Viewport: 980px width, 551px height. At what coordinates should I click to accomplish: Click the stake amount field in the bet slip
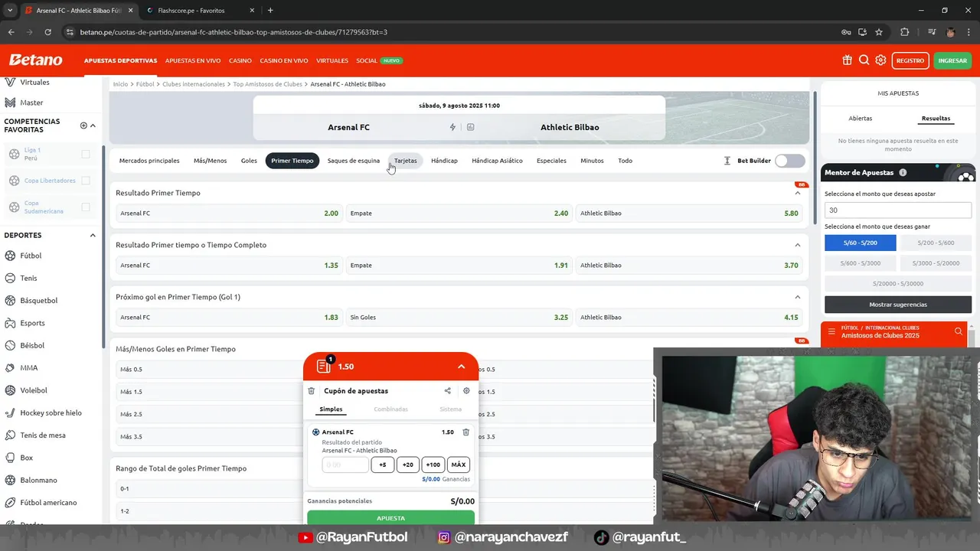tap(345, 465)
